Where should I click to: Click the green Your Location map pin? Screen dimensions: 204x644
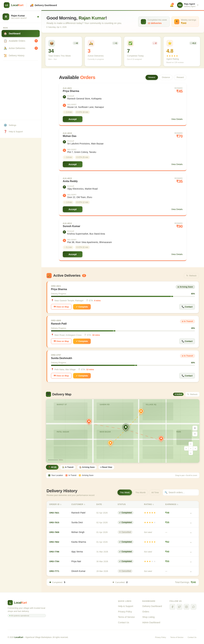(126, 427)
